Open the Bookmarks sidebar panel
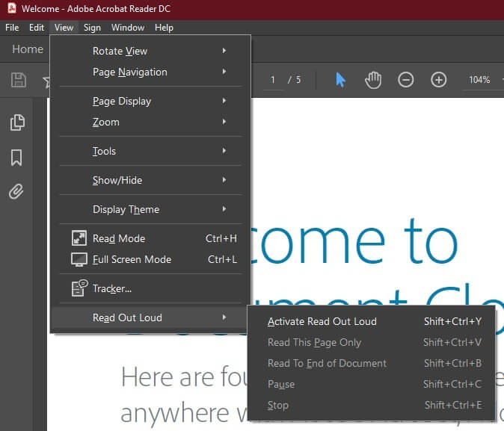Screen dimensions: 504x431 [x=16, y=158]
